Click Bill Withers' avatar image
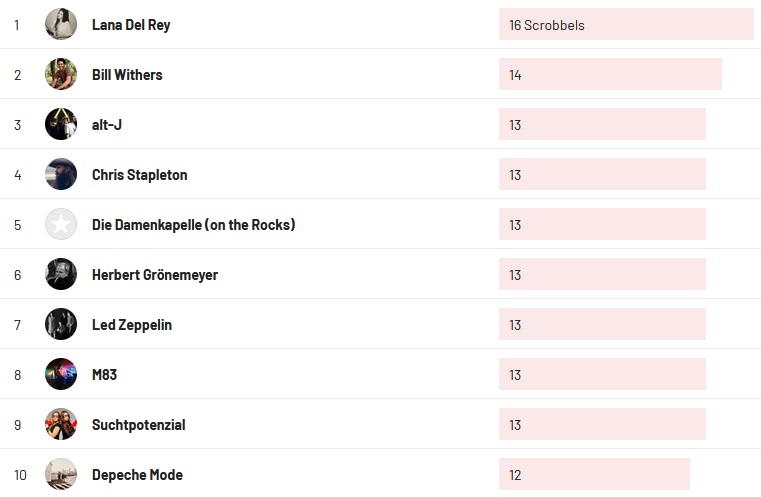 tap(61, 74)
